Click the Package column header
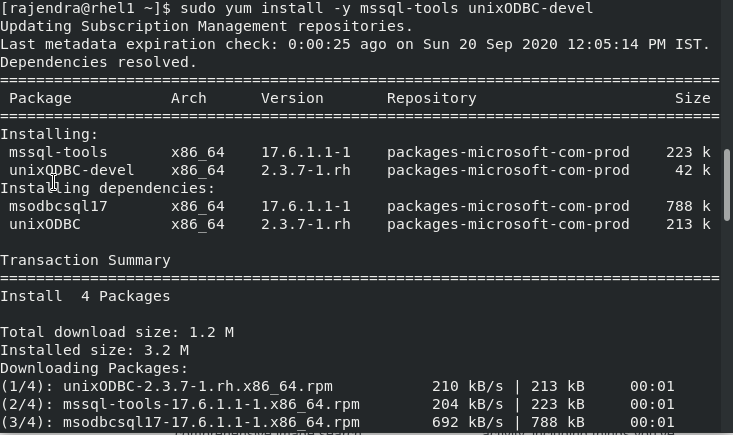Screen dimensions: 733x435 [x=40, y=98]
